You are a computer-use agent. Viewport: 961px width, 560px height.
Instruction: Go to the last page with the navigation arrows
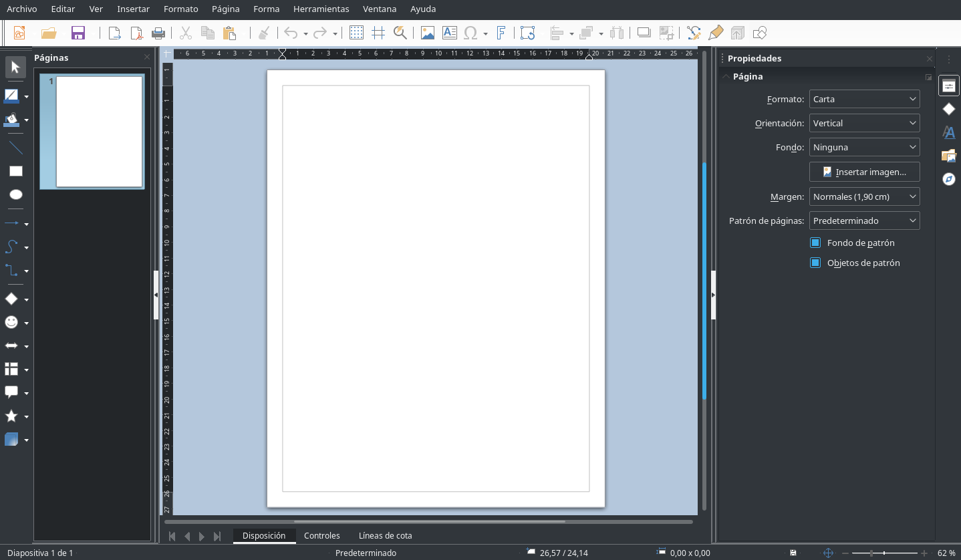(217, 535)
